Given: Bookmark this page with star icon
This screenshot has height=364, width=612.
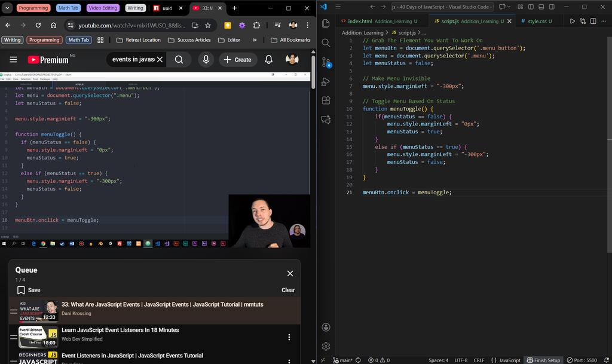Looking at the screenshot, I should coord(207,25).
